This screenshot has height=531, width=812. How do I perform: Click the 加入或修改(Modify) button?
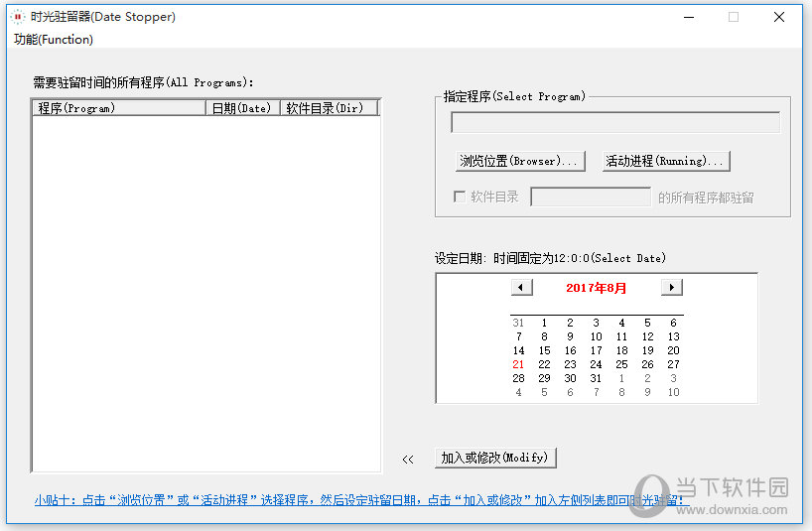click(495, 458)
